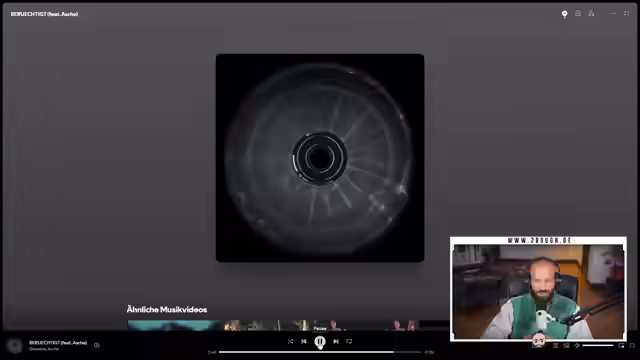Click the large album cover artwork

tap(320, 158)
